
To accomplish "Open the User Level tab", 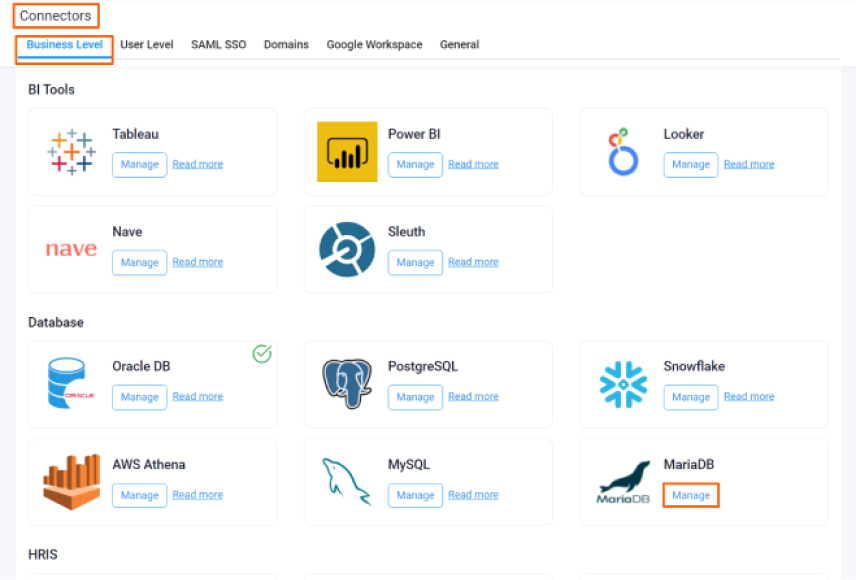I will pyautogui.click(x=147, y=45).
